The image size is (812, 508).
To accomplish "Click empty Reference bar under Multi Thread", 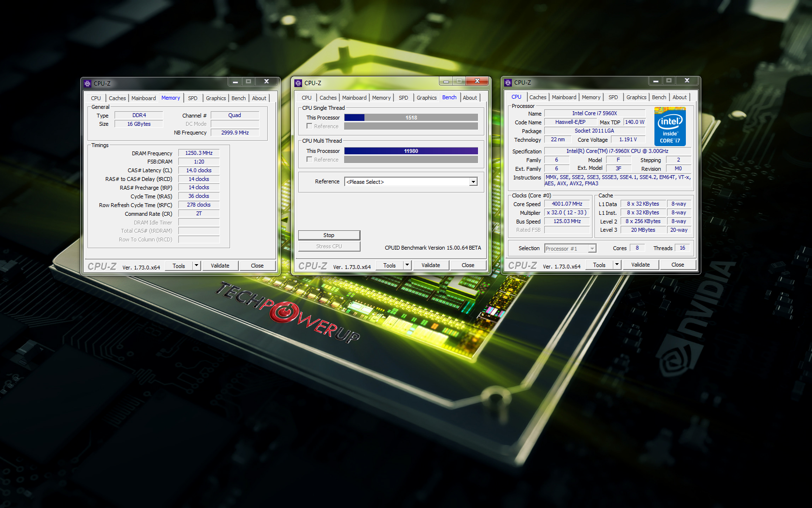I will (x=411, y=160).
